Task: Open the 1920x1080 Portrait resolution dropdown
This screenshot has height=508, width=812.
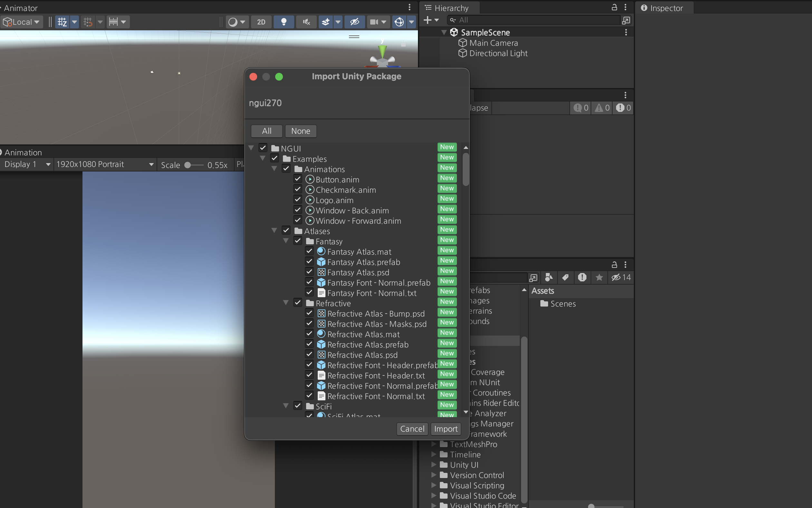Action: [104, 164]
